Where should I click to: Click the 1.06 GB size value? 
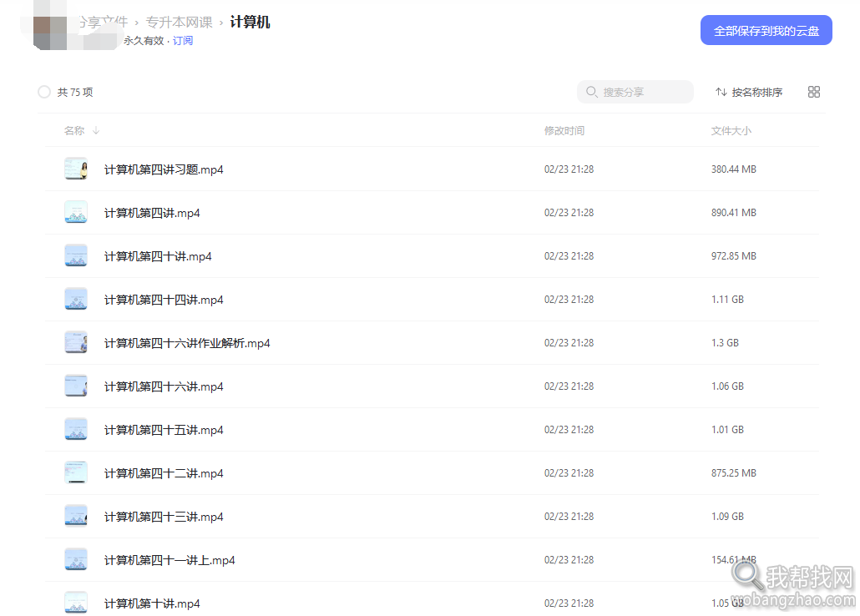[x=727, y=386]
